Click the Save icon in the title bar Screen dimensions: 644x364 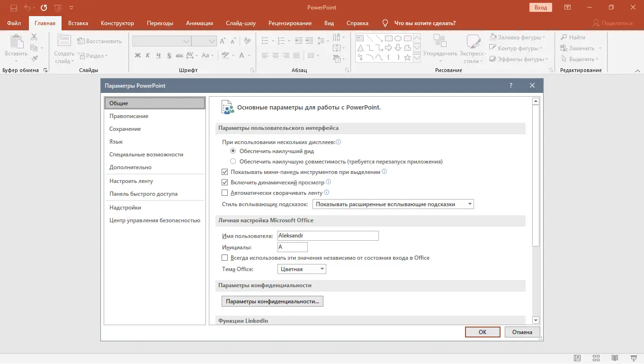coord(14,8)
